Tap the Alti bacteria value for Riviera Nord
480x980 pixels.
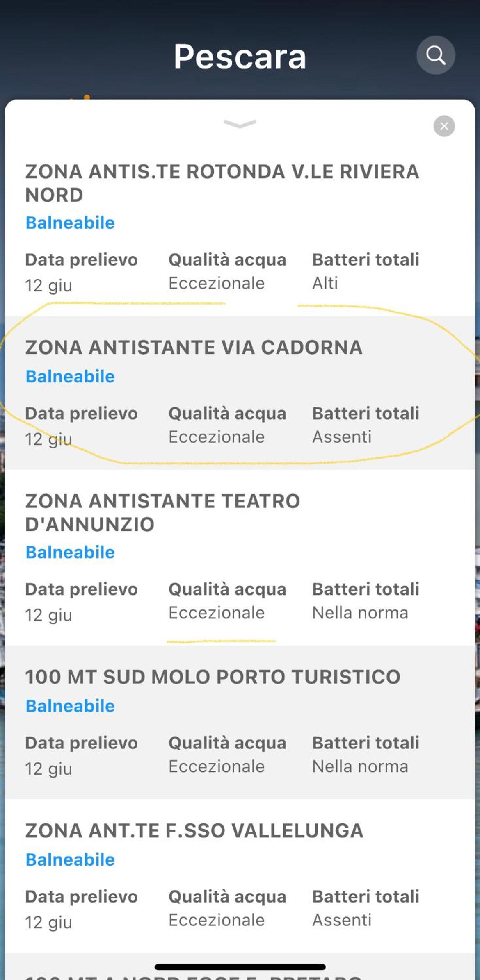(325, 283)
